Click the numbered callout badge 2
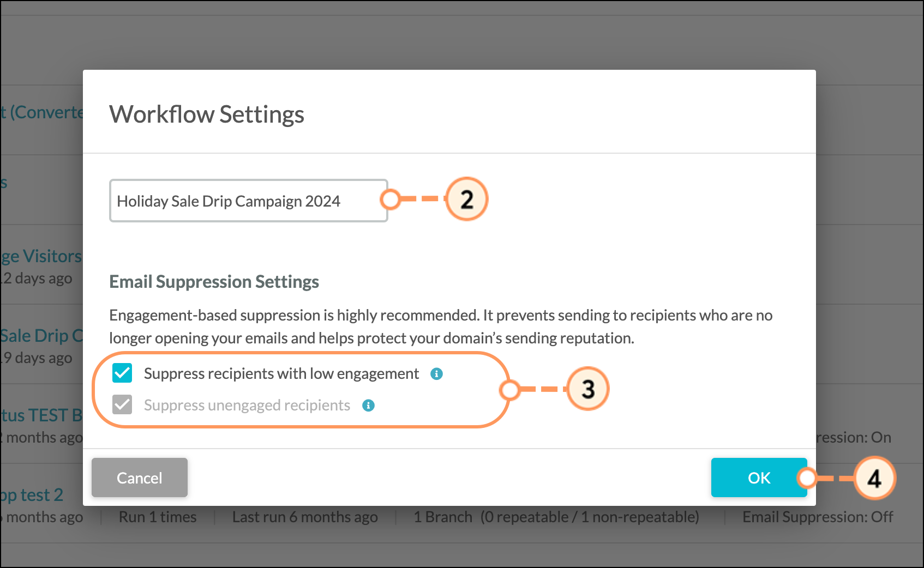 coord(466,199)
